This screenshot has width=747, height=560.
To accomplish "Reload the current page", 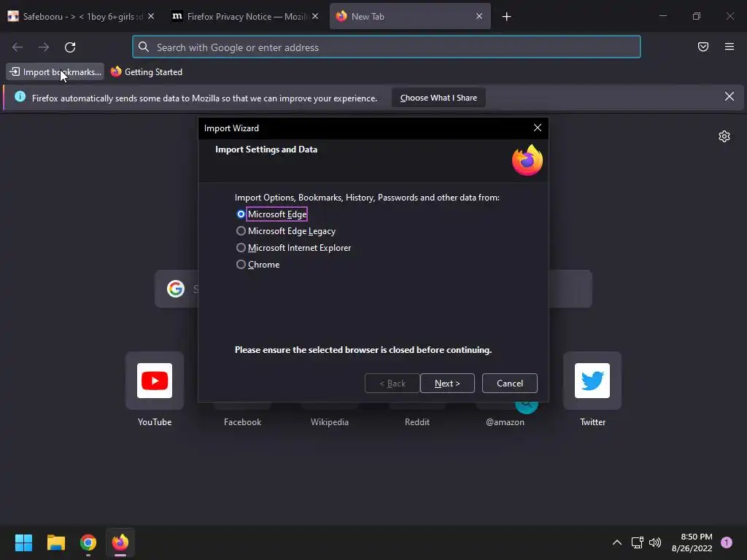I will (70, 47).
